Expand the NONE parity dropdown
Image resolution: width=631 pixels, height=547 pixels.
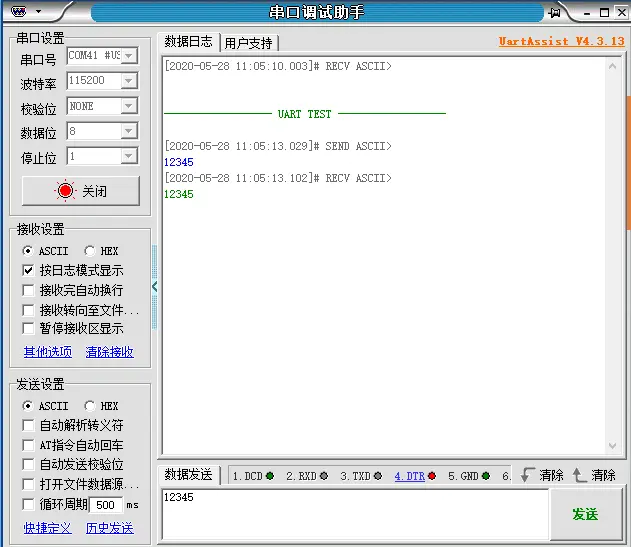129,106
